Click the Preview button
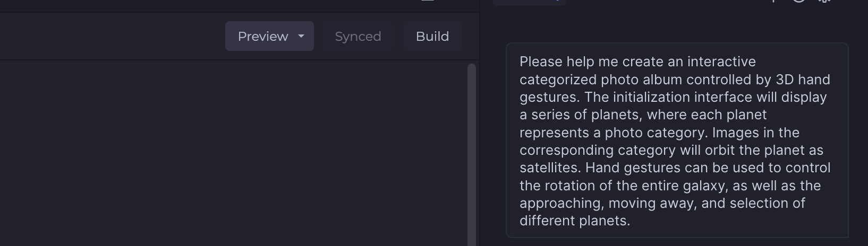This screenshot has height=246, width=868. (262, 36)
